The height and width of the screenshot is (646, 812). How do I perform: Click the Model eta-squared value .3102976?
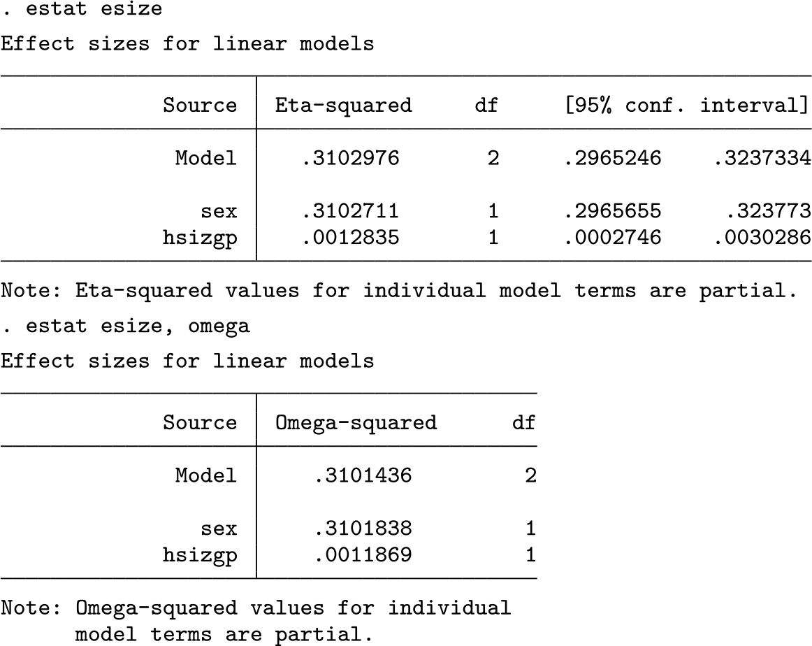[x=349, y=159]
